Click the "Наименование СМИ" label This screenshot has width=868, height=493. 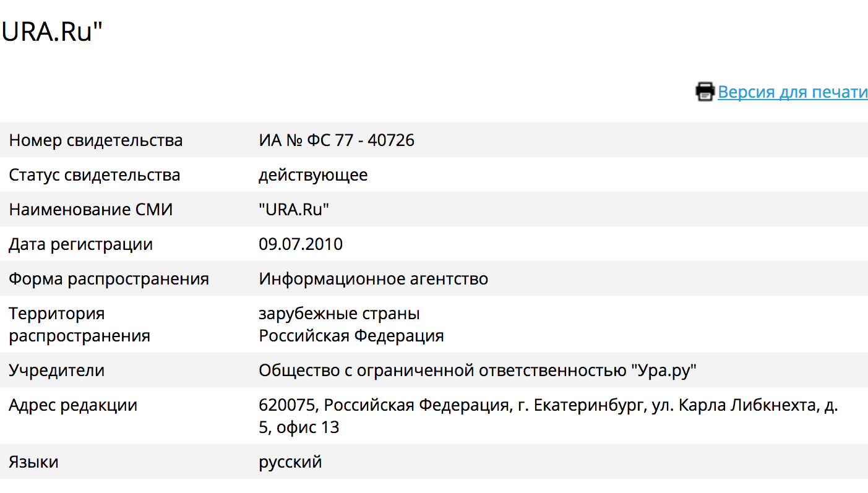coord(91,210)
